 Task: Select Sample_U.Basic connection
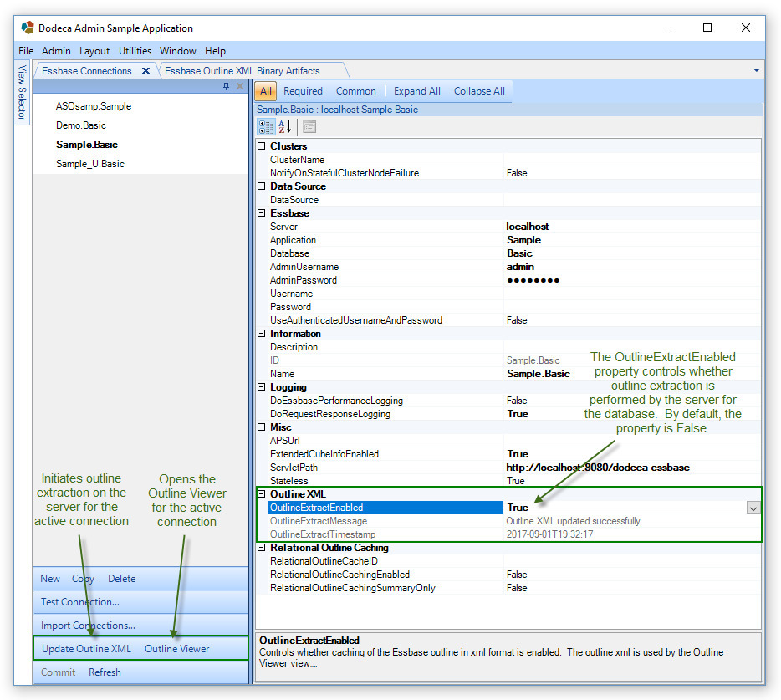tap(90, 164)
